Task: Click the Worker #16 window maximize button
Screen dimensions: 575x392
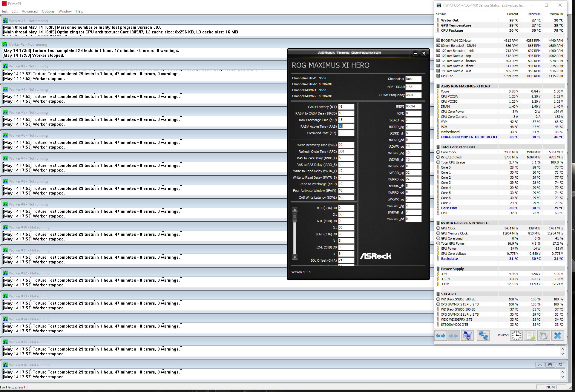Action: (550, 365)
